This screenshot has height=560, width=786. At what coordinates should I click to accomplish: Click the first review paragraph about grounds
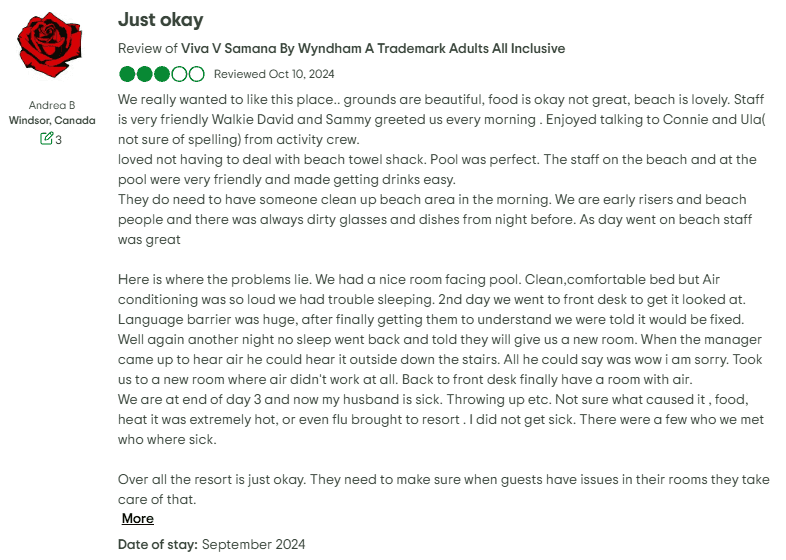click(441, 119)
